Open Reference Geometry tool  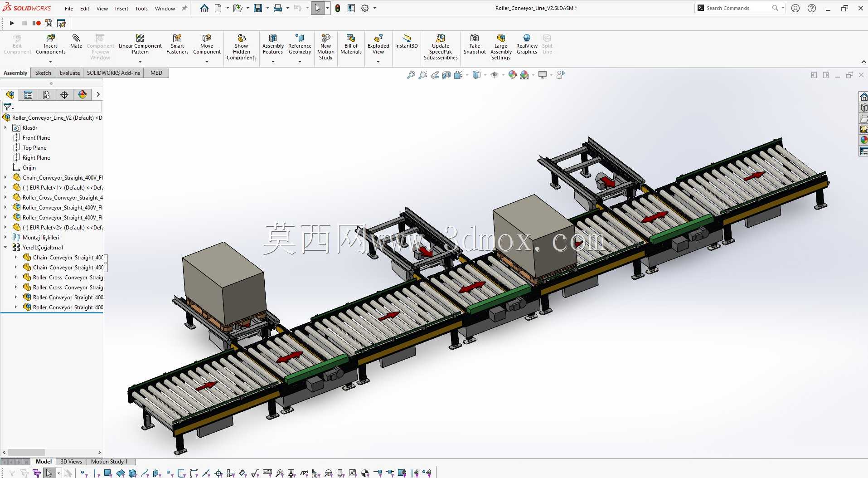tap(300, 44)
